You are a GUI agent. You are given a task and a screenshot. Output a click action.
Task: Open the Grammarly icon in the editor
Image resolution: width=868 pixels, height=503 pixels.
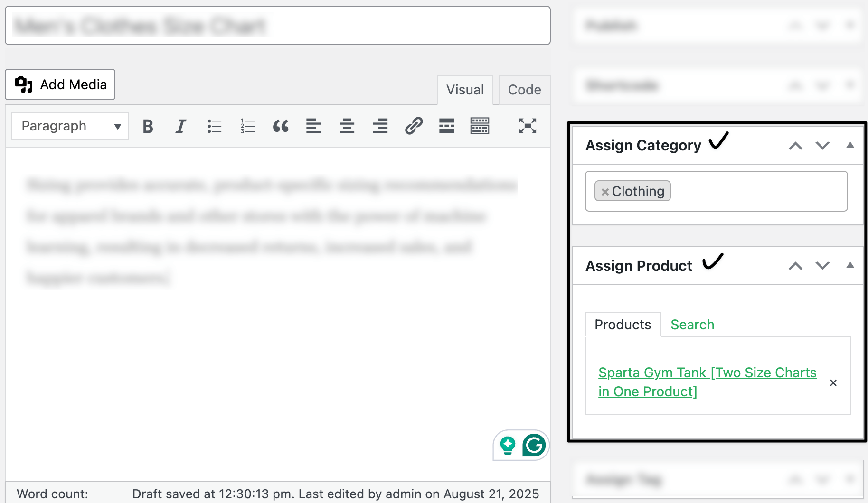coord(534,445)
